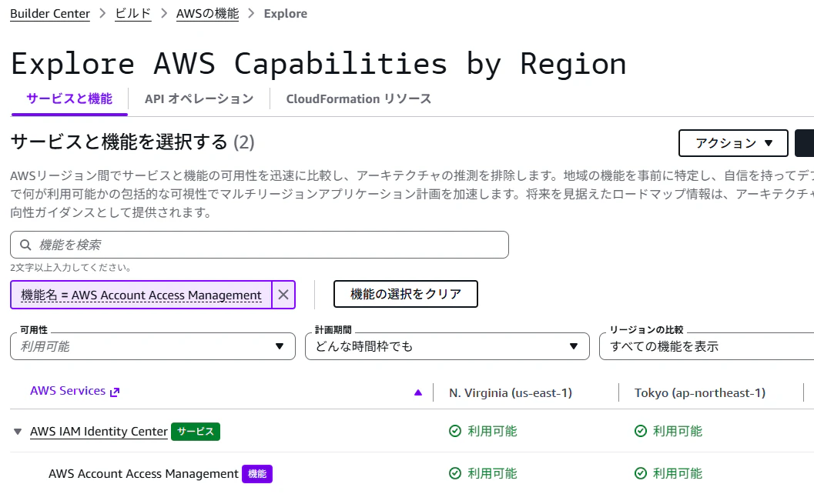This screenshot has width=814, height=504.
Task: Focus the 機能を検索 search field
Action: (259, 245)
